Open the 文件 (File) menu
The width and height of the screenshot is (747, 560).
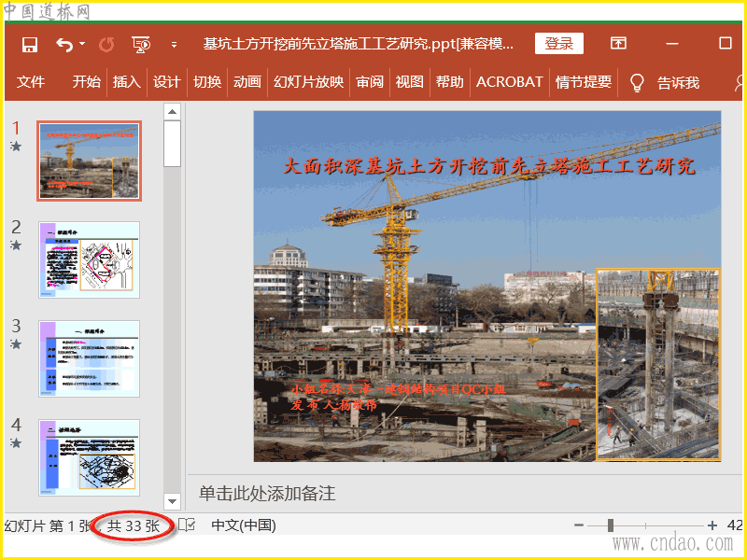(x=31, y=82)
